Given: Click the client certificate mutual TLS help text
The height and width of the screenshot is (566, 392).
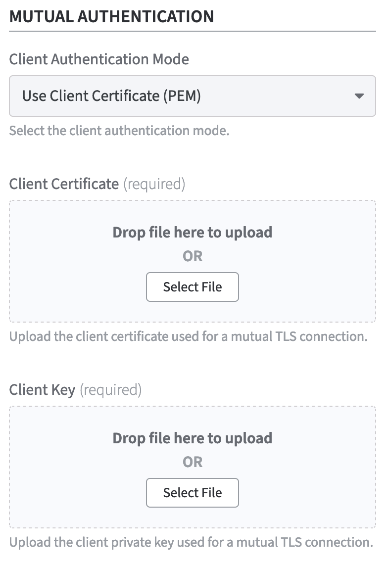Looking at the screenshot, I should click(188, 336).
